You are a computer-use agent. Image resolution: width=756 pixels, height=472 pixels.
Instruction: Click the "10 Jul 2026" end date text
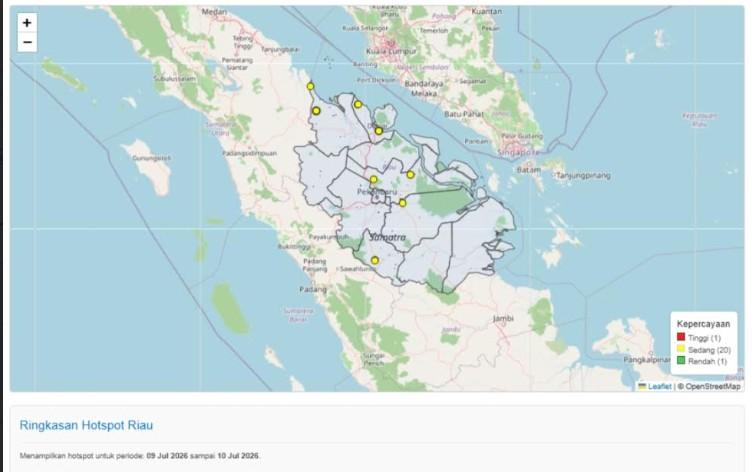(238, 456)
